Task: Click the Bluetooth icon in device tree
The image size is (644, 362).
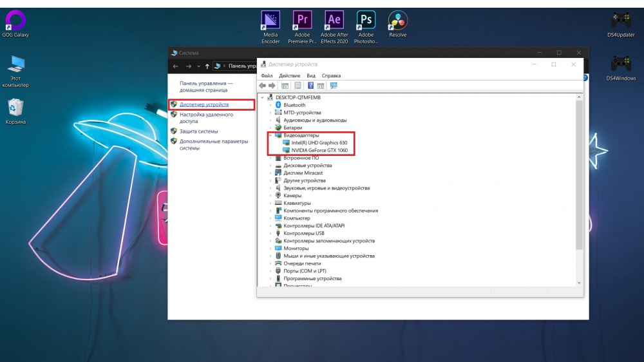Action: 278,105
